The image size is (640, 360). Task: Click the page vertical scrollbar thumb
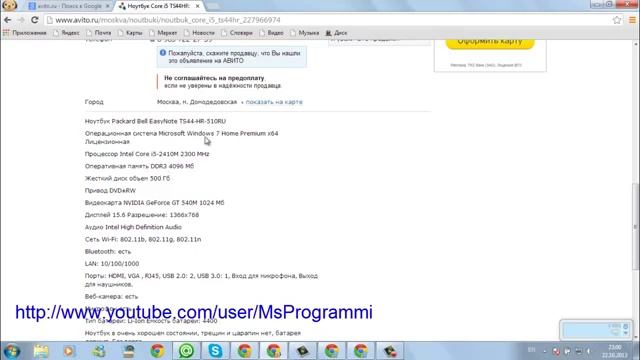[635, 226]
